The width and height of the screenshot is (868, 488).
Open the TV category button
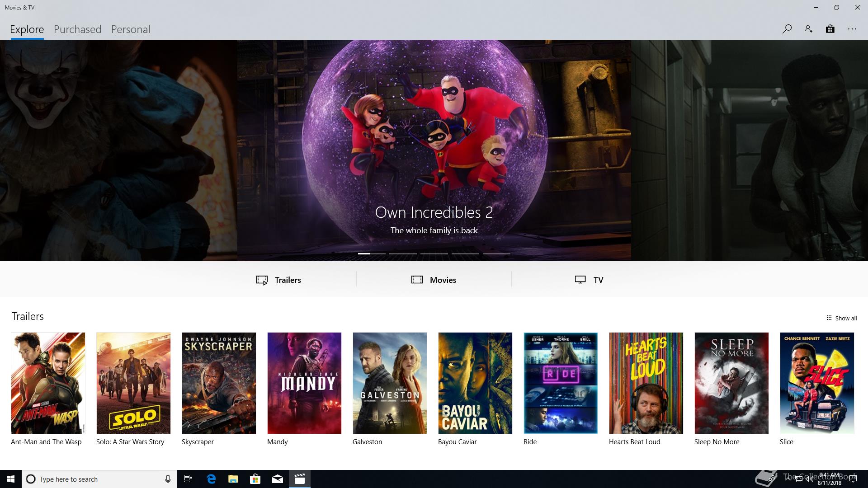589,280
